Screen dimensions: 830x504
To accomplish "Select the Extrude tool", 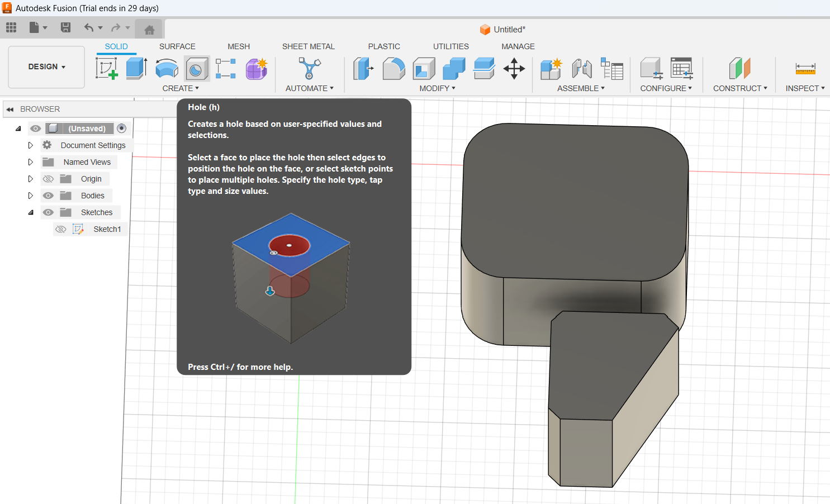I will [x=136, y=69].
